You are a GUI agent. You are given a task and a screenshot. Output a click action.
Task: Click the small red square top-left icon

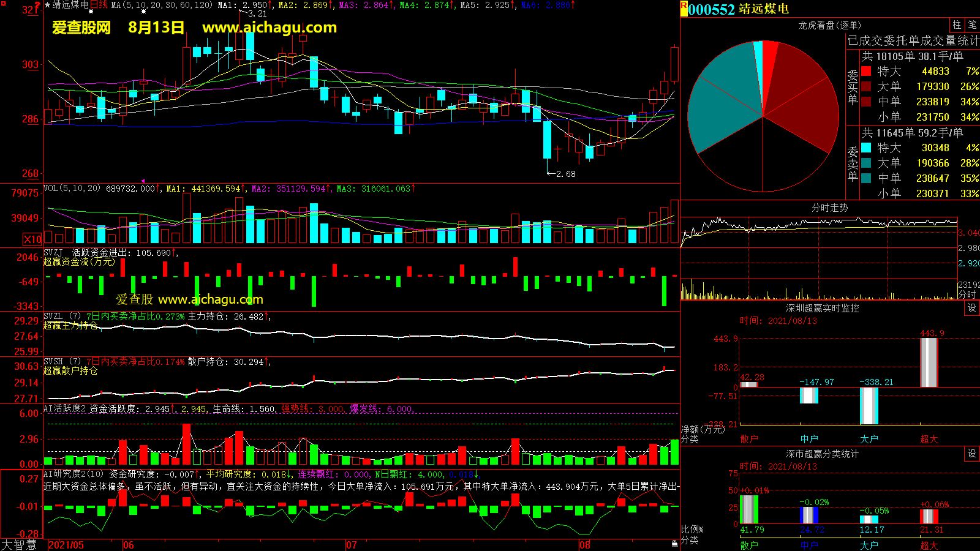point(37,5)
